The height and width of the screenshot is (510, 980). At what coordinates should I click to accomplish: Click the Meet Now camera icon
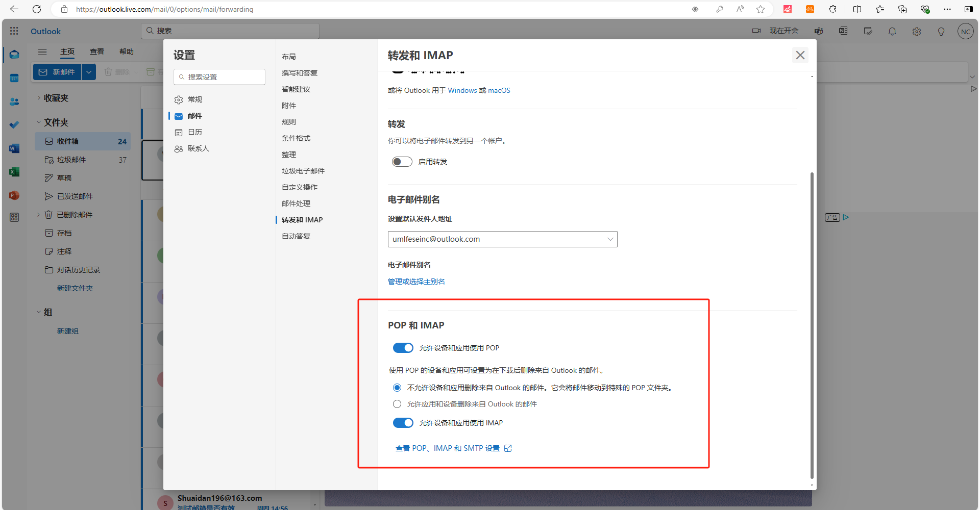point(756,31)
